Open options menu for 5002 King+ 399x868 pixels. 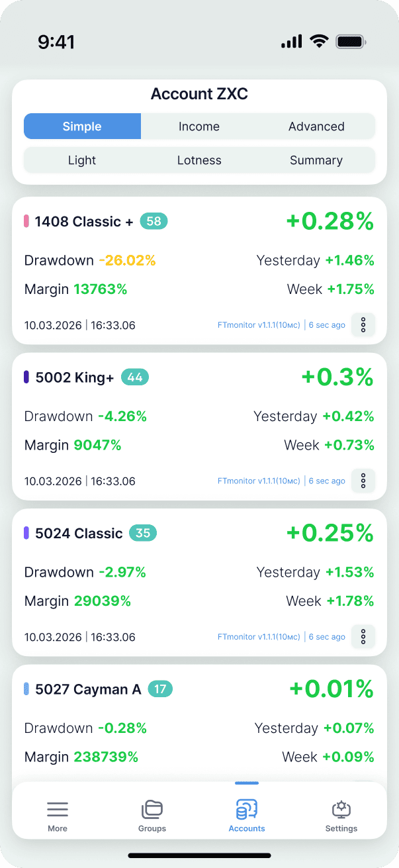[x=363, y=481]
